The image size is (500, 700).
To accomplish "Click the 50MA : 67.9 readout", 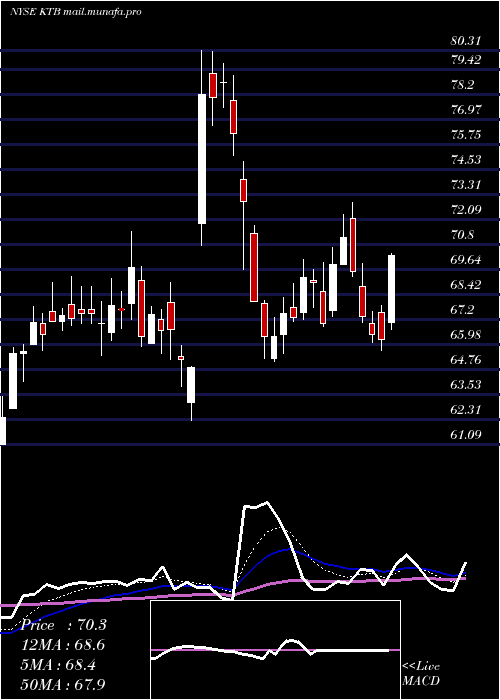I will click(x=64, y=684).
